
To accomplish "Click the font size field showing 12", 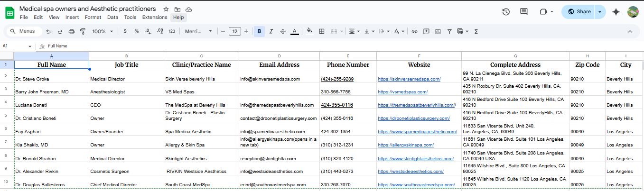I will (235, 31).
